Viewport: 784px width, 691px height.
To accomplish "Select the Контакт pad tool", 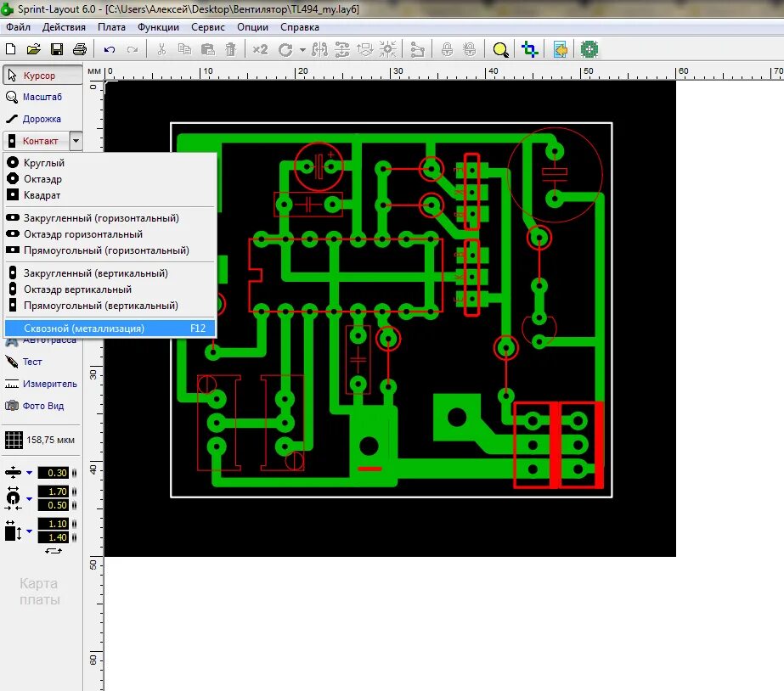I will 36,141.
